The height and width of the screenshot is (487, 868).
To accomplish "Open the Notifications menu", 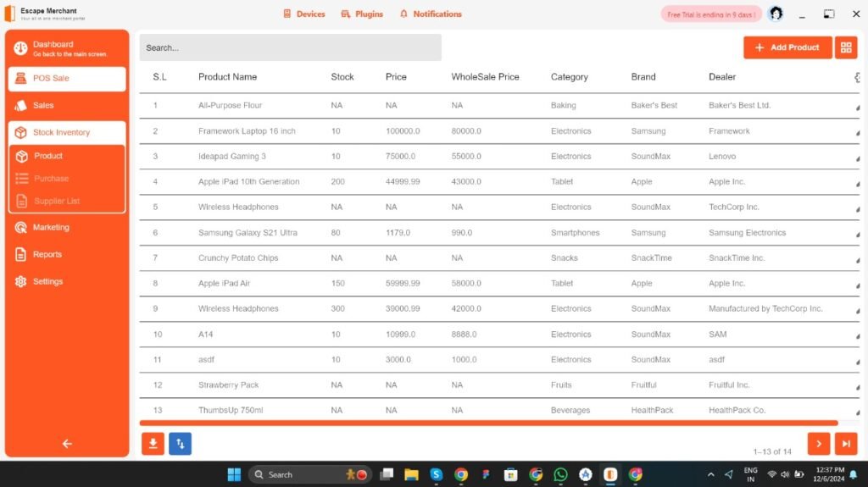I will (x=431, y=14).
